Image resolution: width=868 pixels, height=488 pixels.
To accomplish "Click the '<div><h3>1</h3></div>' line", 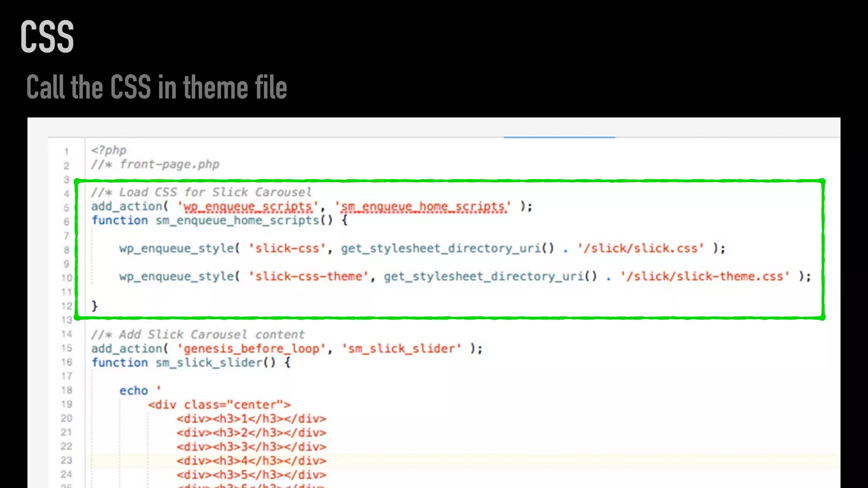I will point(252,419).
